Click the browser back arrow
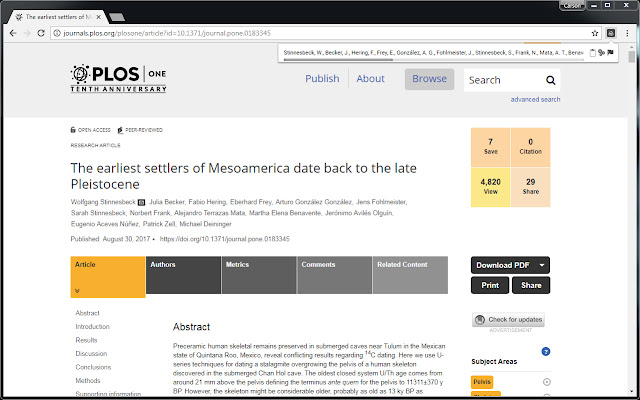This screenshot has width=640, height=400. [x=12, y=33]
